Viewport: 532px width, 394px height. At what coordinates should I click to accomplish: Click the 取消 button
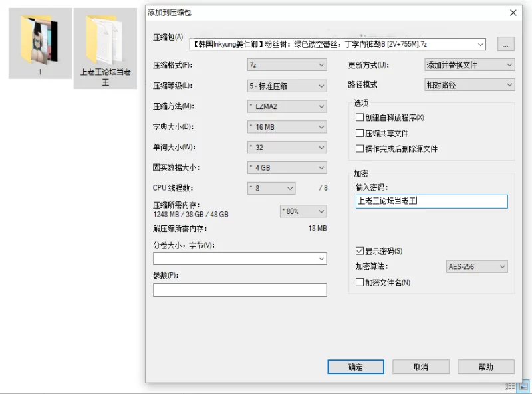point(421,367)
